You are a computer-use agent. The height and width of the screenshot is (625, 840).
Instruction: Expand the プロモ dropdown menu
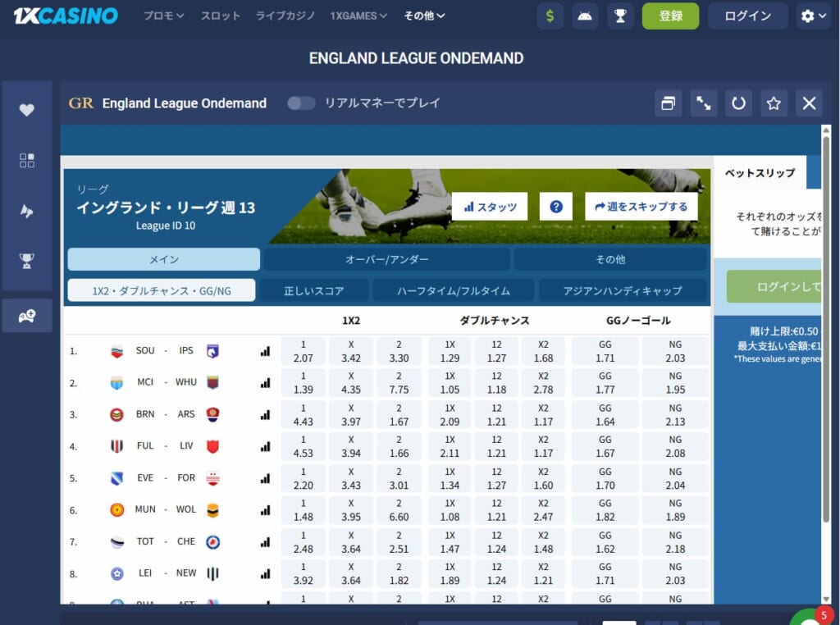(x=163, y=16)
